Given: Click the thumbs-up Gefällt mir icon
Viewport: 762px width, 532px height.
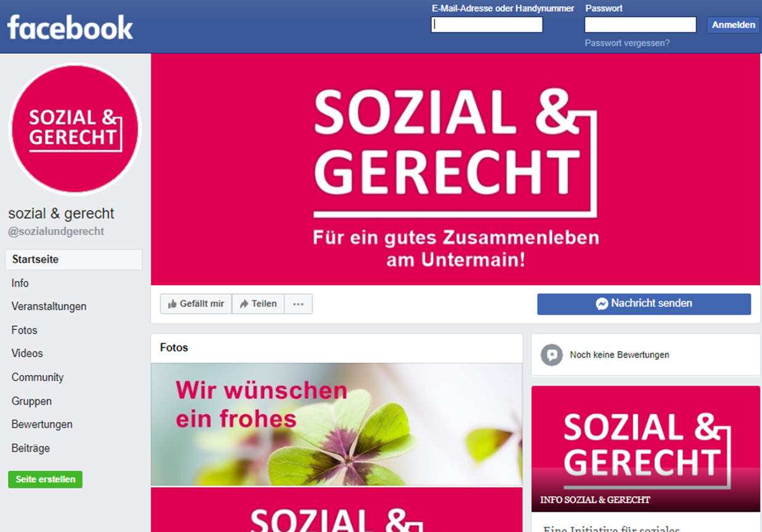Looking at the screenshot, I should coord(172,304).
